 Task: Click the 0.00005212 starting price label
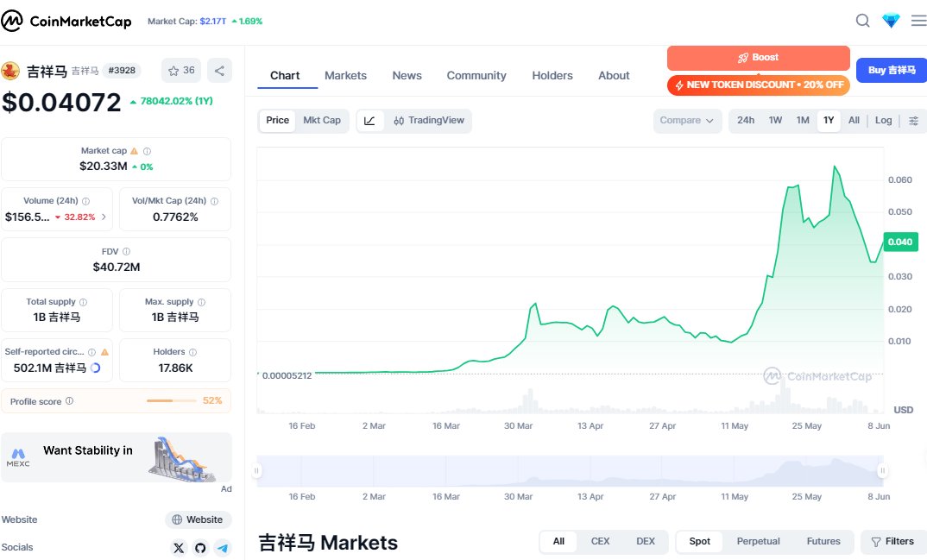(287, 375)
